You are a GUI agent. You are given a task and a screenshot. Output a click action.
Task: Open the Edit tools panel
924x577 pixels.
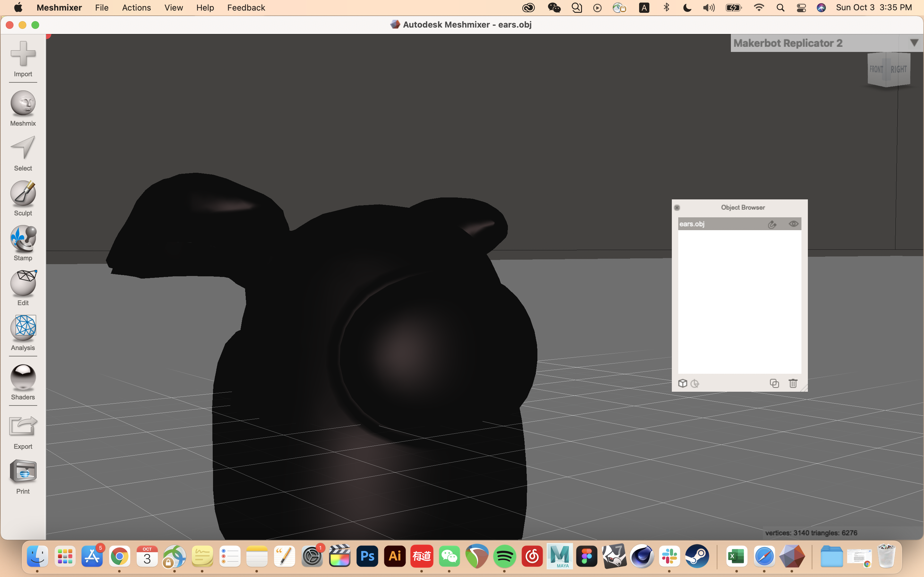pyautogui.click(x=23, y=287)
